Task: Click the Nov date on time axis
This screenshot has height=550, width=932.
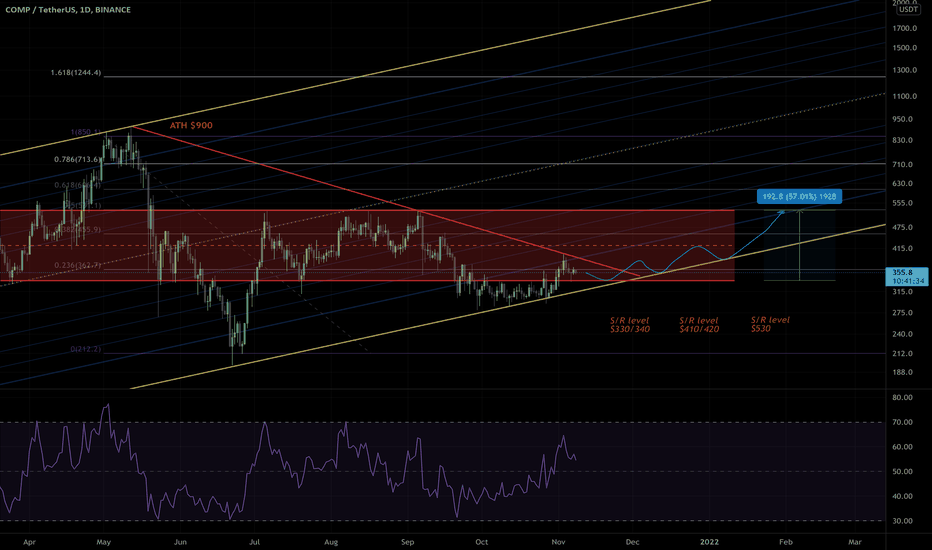Action: pos(558,542)
